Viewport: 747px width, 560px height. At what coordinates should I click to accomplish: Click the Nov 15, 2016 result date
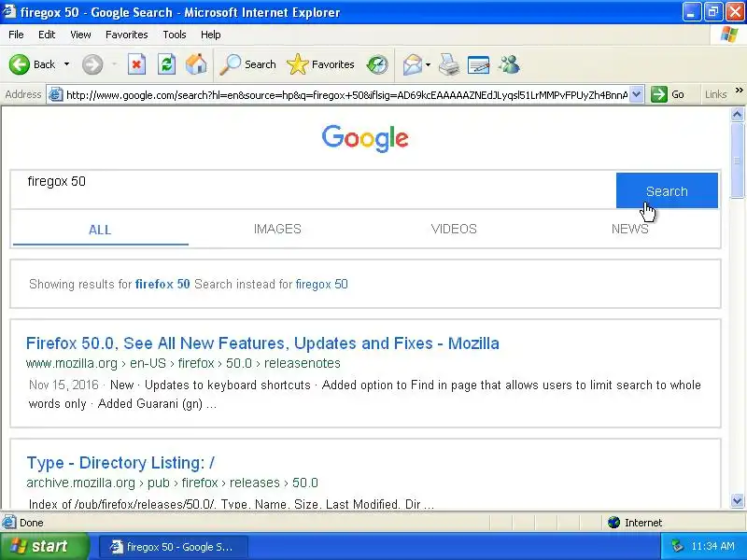tap(63, 385)
